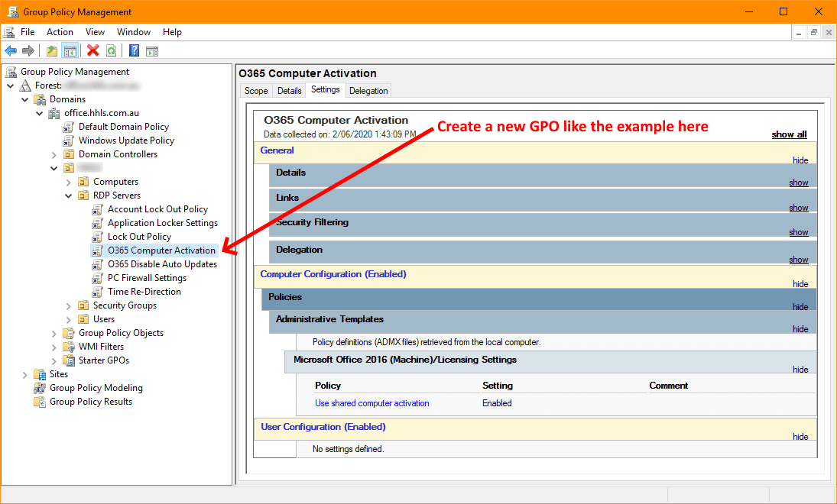Click the Up One Level folder icon
This screenshot has width=837, height=504.
[52, 51]
